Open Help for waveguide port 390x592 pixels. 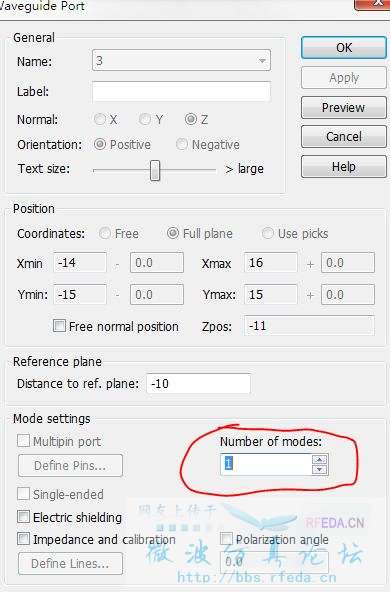[x=344, y=166]
